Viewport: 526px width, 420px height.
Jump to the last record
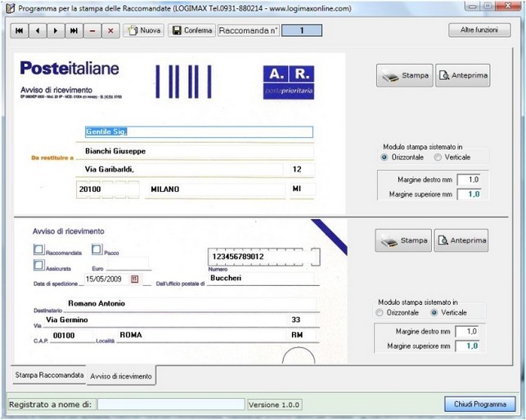click(x=74, y=31)
